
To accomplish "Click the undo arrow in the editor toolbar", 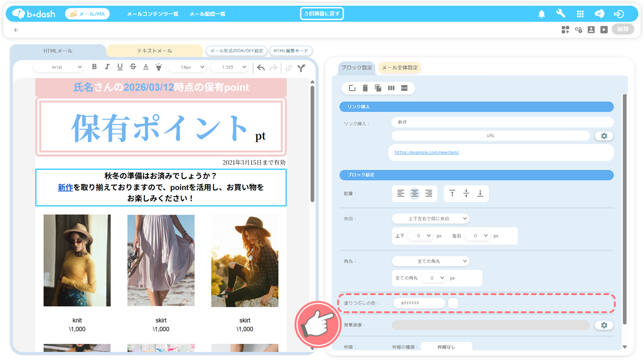I will (x=261, y=67).
